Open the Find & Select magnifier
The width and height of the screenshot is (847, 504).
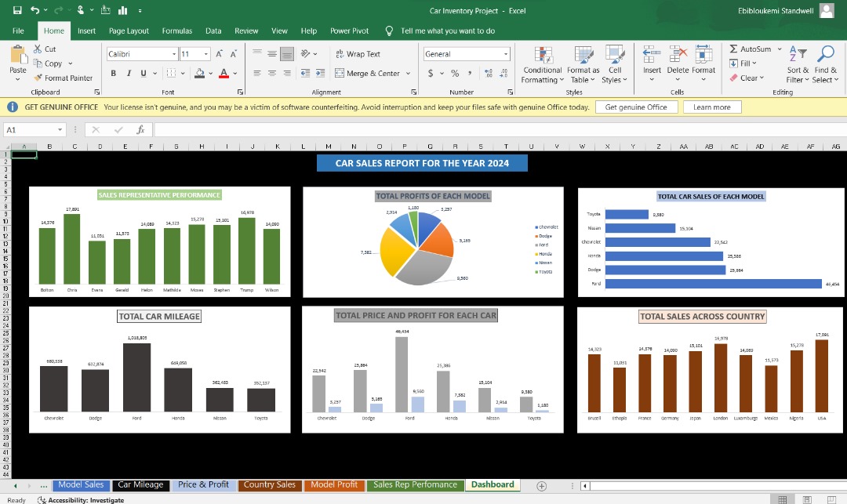click(826, 54)
